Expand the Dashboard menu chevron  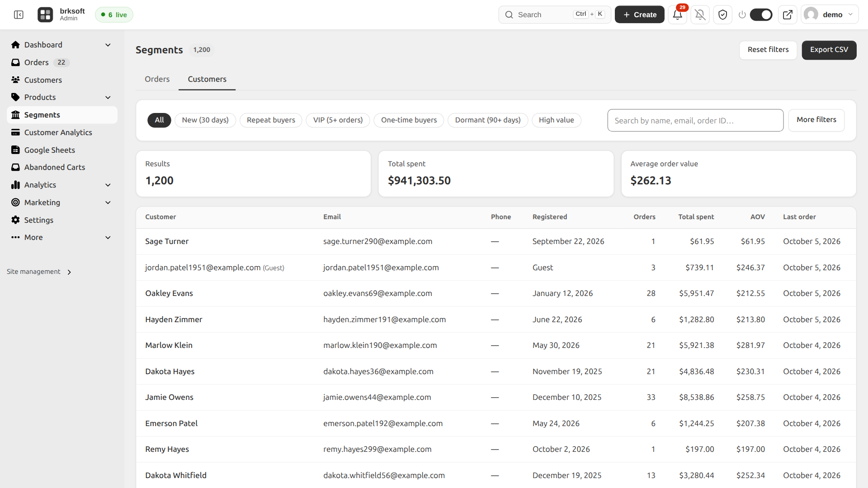point(108,45)
